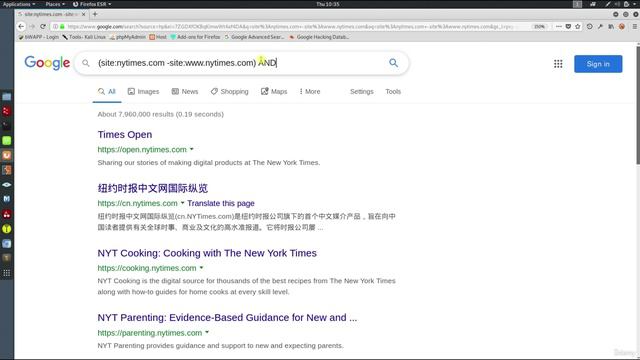Open the green square dock icon
Screen dimensions: 640x360
[x=7, y=141]
